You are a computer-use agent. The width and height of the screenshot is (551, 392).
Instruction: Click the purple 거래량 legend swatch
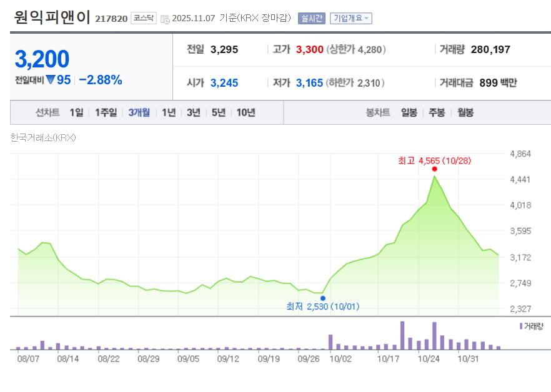coord(520,326)
